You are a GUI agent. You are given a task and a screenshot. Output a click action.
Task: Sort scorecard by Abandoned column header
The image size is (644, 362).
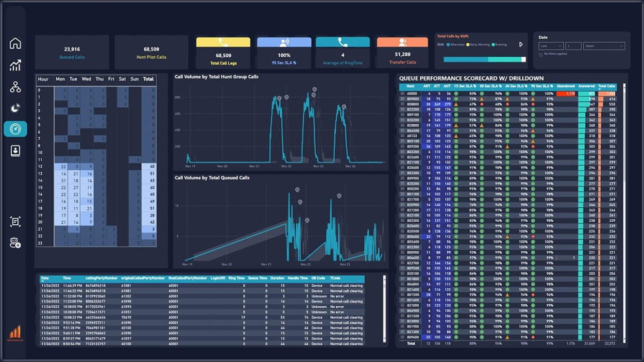coord(565,86)
